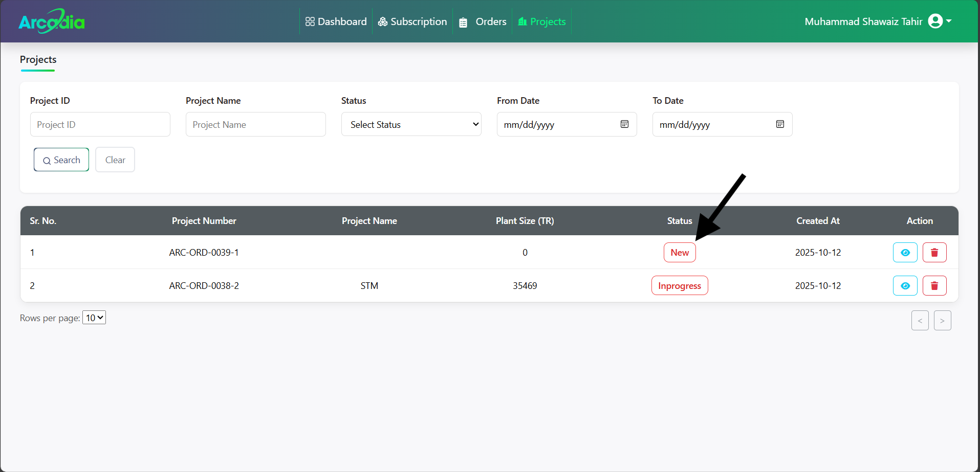The image size is (980, 472).
Task: Navigate to the Orders page
Action: tap(483, 21)
